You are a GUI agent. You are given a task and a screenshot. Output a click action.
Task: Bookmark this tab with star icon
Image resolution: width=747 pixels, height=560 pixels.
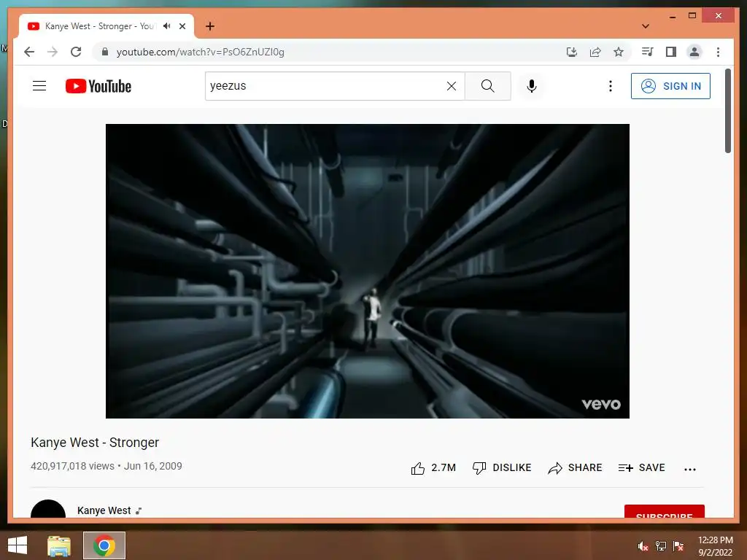click(x=619, y=52)
